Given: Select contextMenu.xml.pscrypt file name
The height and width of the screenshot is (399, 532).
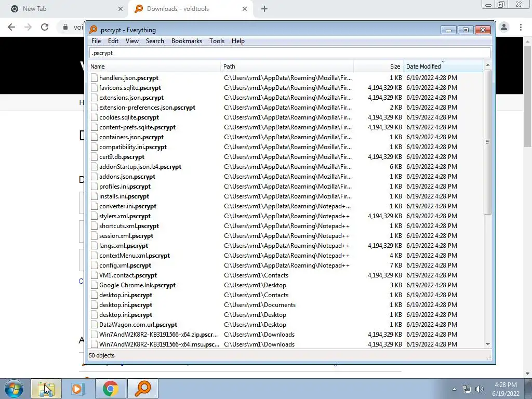Looking at the screenshot, I should point(135,256).
